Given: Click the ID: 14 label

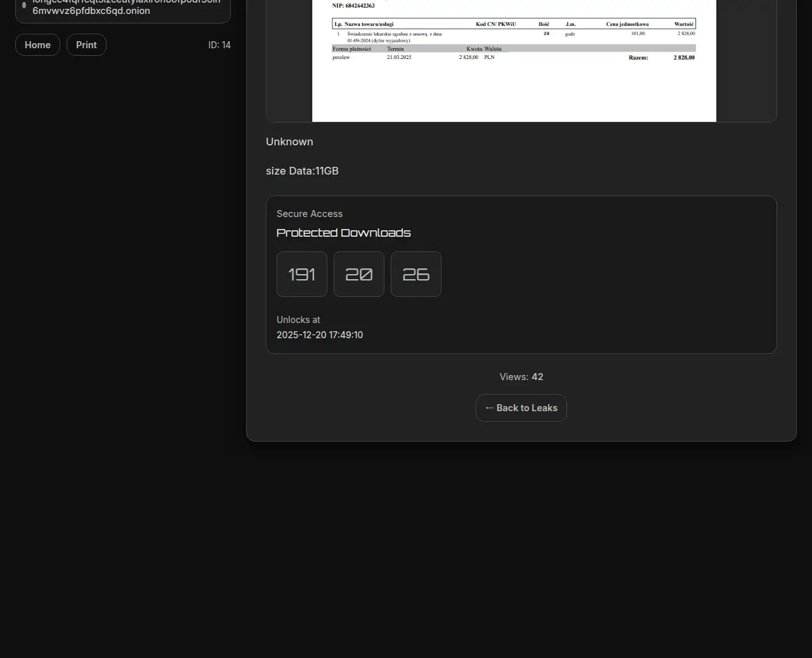Looking at the screenshot, I should tap(219, 45).
